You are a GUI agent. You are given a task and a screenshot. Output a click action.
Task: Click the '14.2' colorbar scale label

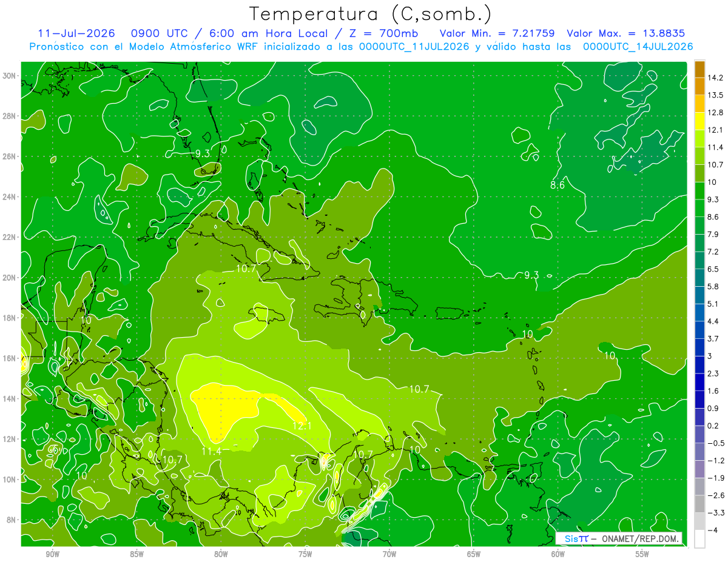715,78
